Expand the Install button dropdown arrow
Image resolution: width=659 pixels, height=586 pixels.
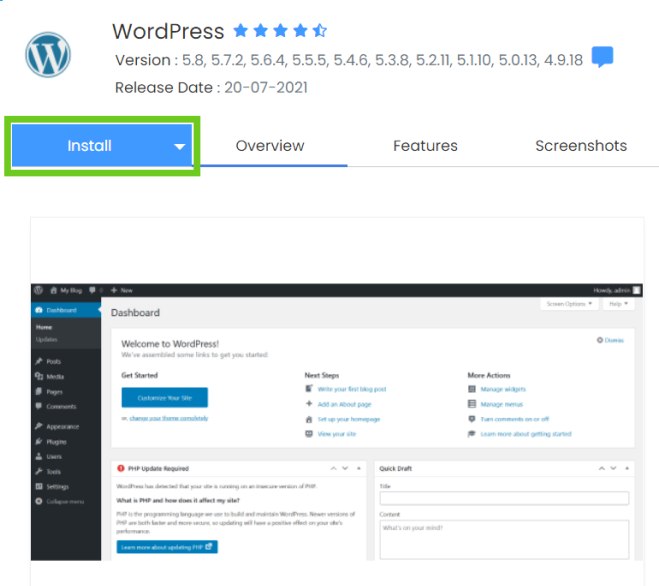coord(180,146)
